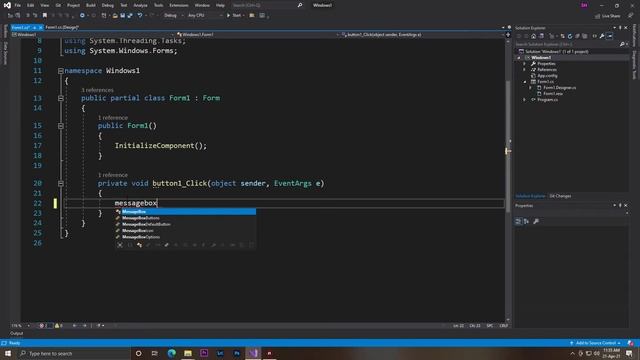This screenshot has height=360, width=640.
Task: Click the Live Share button
Action: [608, 16]
